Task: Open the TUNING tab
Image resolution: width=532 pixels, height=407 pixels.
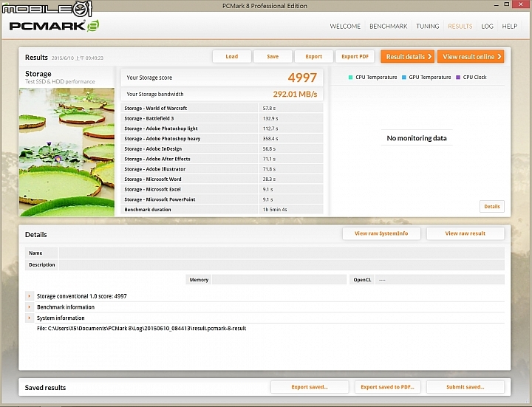Action: (x=428, y=26)
